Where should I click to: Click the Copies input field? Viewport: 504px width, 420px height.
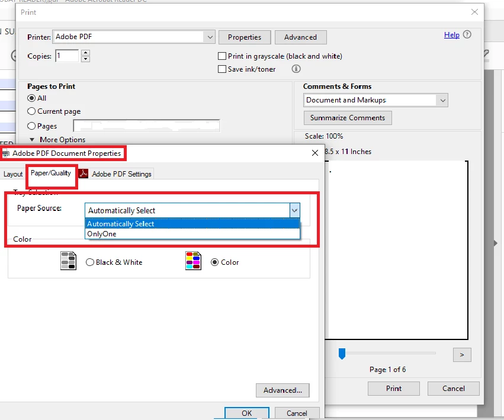click(67, 56)
